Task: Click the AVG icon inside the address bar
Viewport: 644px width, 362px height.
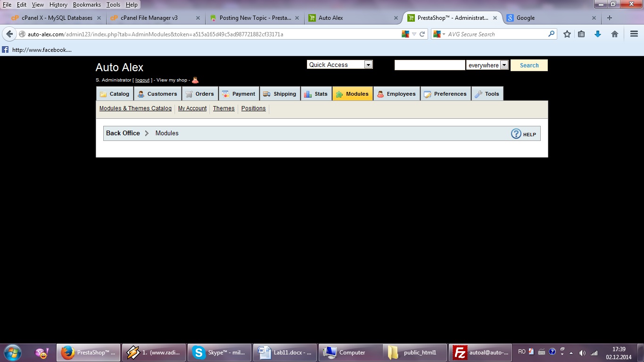Action: click(x=405, y=34)
